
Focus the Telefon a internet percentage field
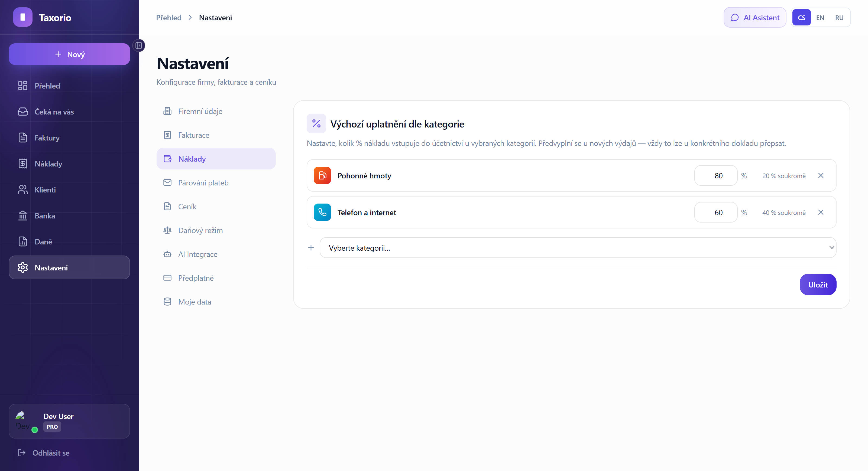point(716,212)
